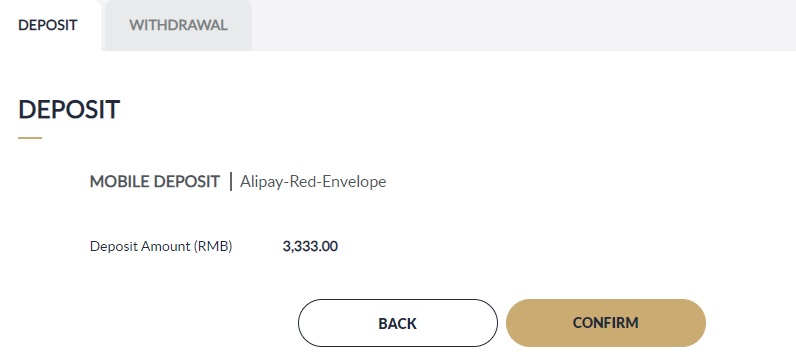Click the word Alipay in payment method
This screenshot has width=796, height=363.
coord(261,182)
